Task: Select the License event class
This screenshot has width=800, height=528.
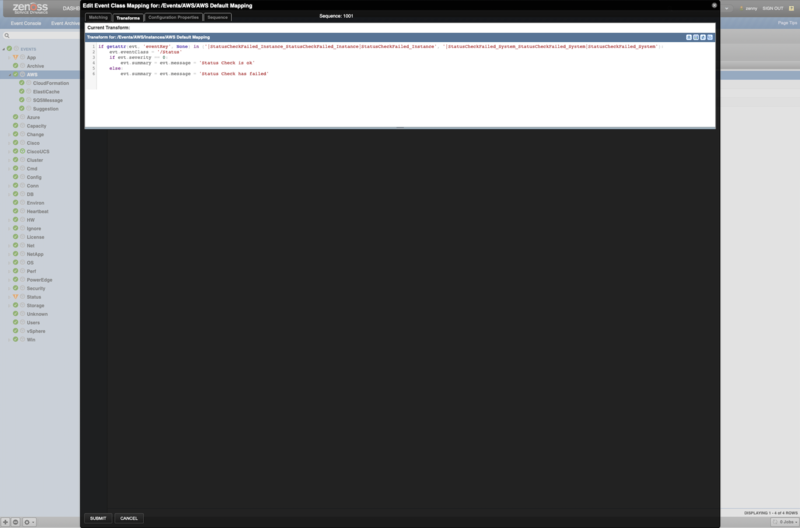Action: point(35,237)
